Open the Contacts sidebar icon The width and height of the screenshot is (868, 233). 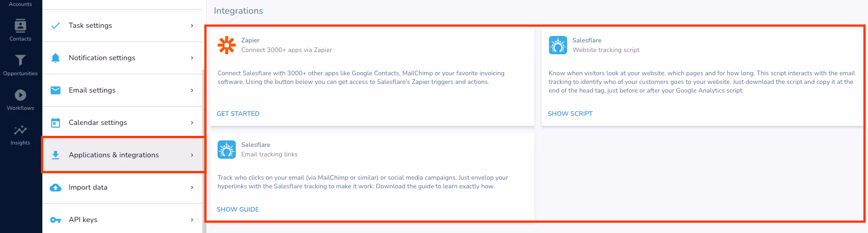tap(20, 26)
